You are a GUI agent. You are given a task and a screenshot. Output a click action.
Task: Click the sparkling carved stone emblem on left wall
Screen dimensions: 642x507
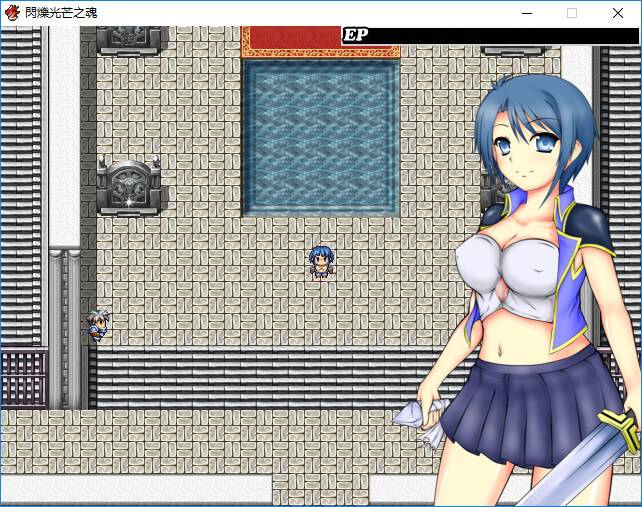click(128, 186)
